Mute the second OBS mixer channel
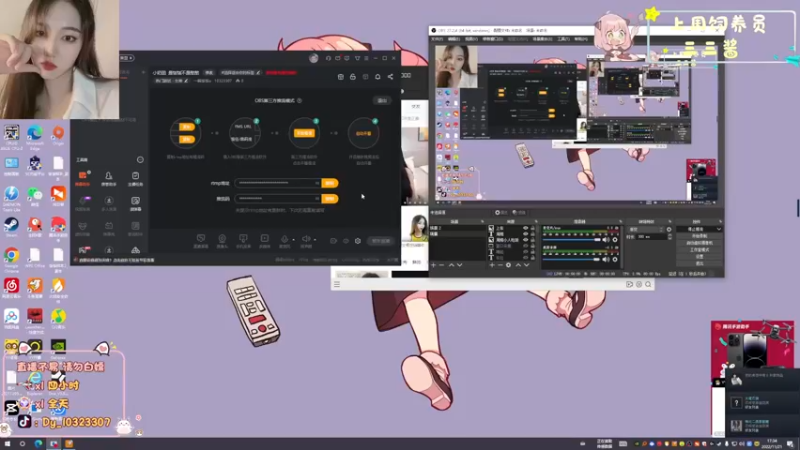This screenshot has height=450, width=800. [606, 259]
